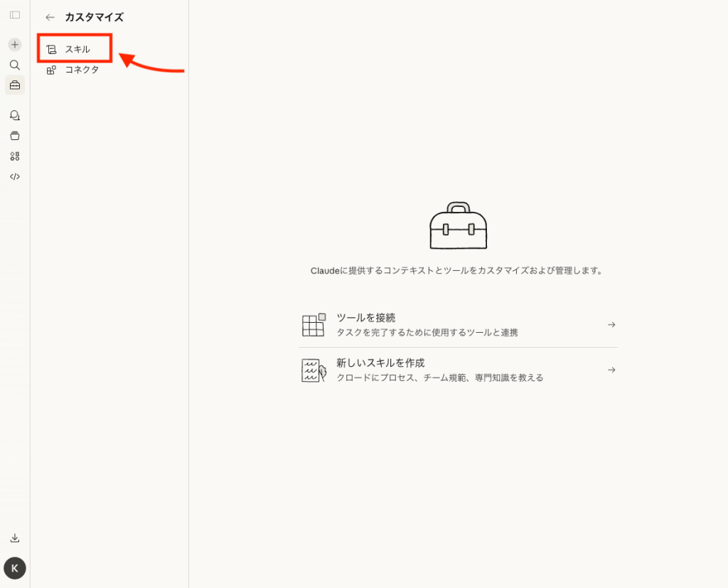This screenshot has height=588, width=728.
Task: Select the toolbox customize icon in left rail
Action: 15,85
